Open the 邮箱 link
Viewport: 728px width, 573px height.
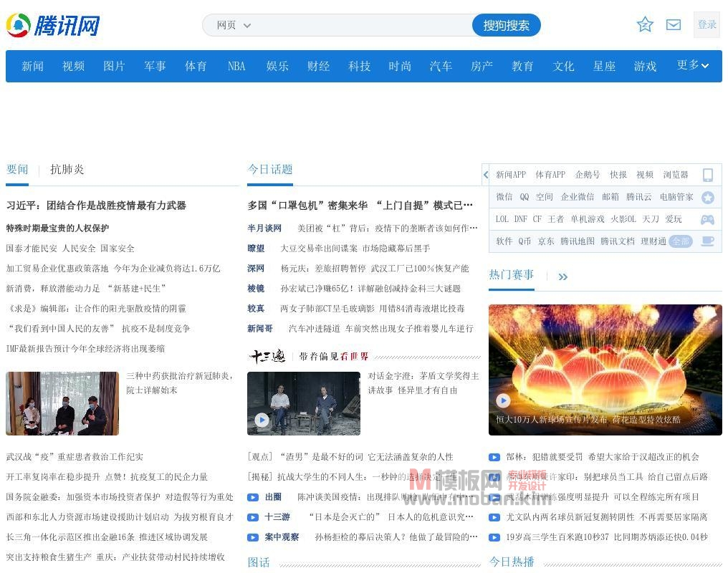coord(610,197)
